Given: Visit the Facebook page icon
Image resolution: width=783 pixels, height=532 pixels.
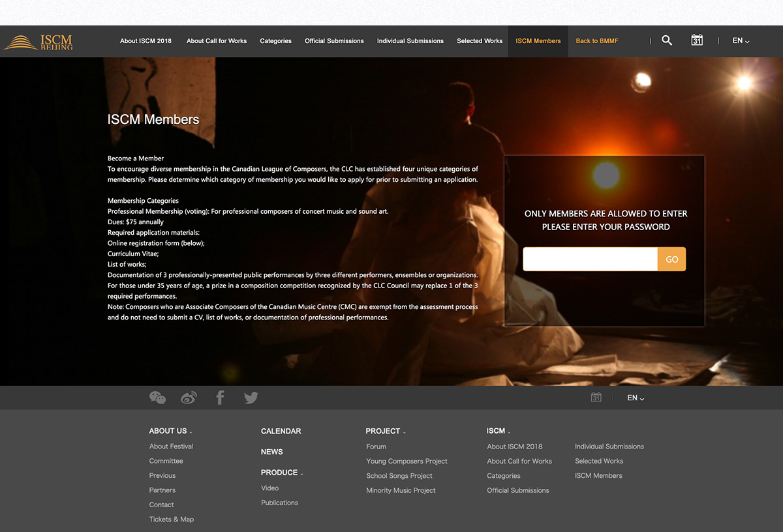Looking at the screenshot, I should pos(220,398).
